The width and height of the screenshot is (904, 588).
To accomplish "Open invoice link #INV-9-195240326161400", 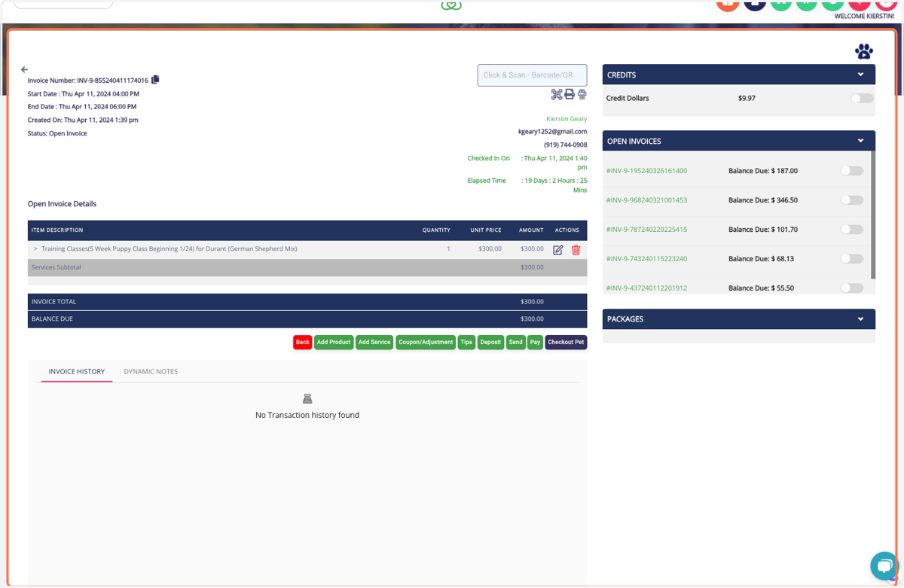I will click(646, 171).
